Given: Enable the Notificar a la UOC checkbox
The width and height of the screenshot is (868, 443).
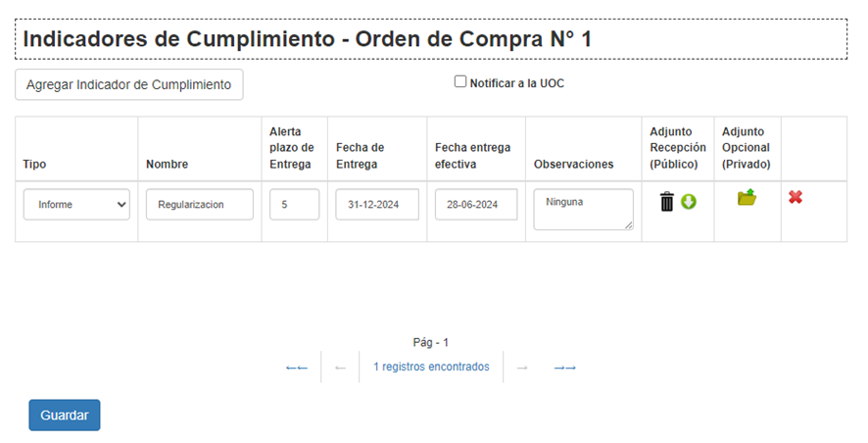Looking at the screenshot, I should (460, 82).
